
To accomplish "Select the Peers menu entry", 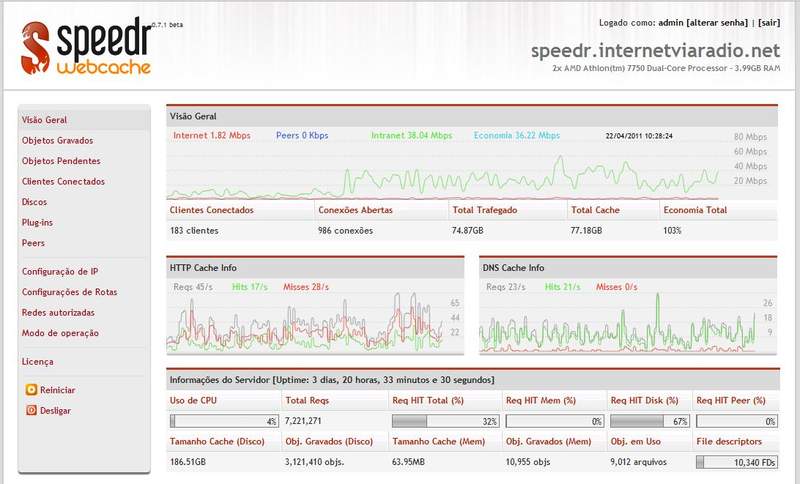I will pyautogui.click(x=33, y=243).
